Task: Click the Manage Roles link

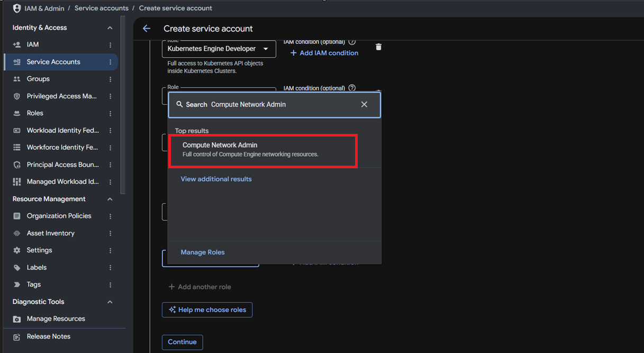Action: point(203,252)
